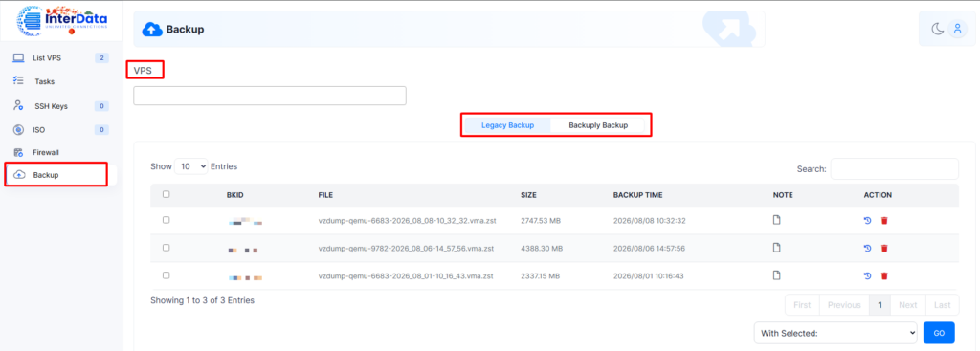Click into the table Search field
This screenshot has height=351, width=980.
point(895,168)
